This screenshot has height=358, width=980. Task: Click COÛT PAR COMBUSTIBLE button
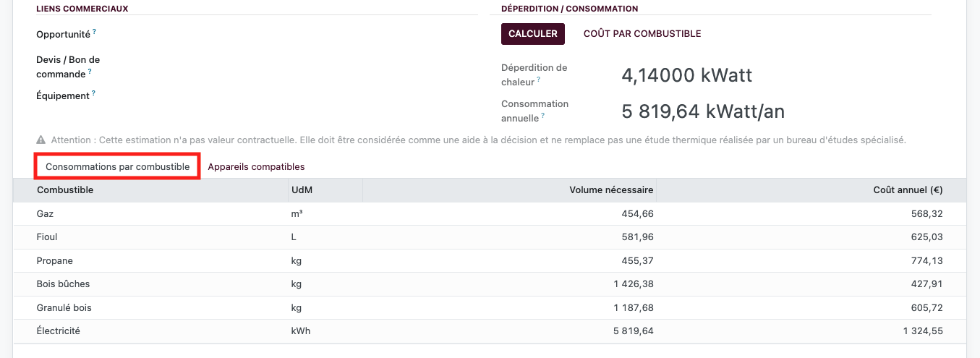642,33
